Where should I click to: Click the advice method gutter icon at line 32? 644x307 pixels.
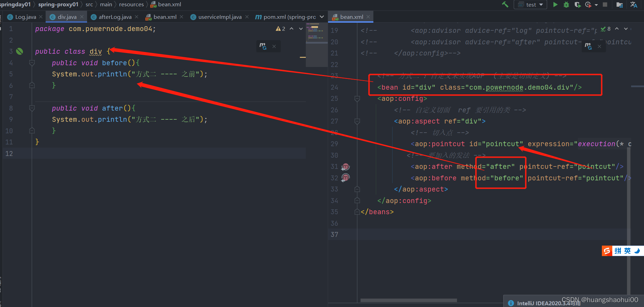[345, 178]
